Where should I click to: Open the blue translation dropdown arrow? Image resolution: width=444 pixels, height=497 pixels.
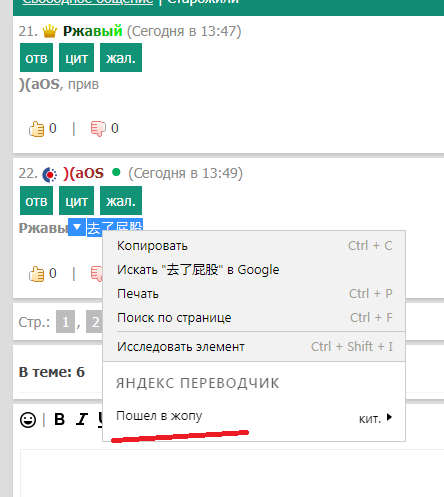[77, 227]
